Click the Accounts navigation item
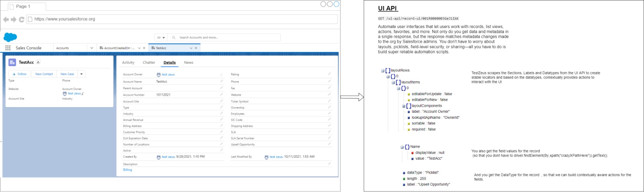 tap(62, 48)
